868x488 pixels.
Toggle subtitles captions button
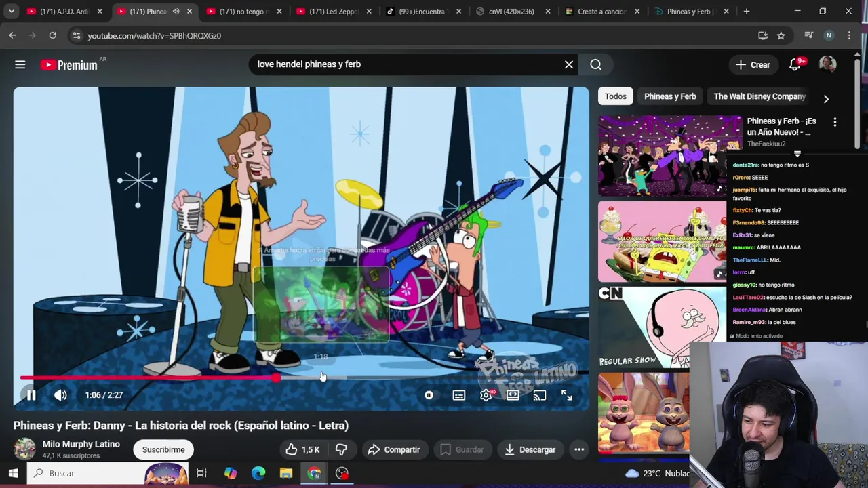click(x=459, y=395)
